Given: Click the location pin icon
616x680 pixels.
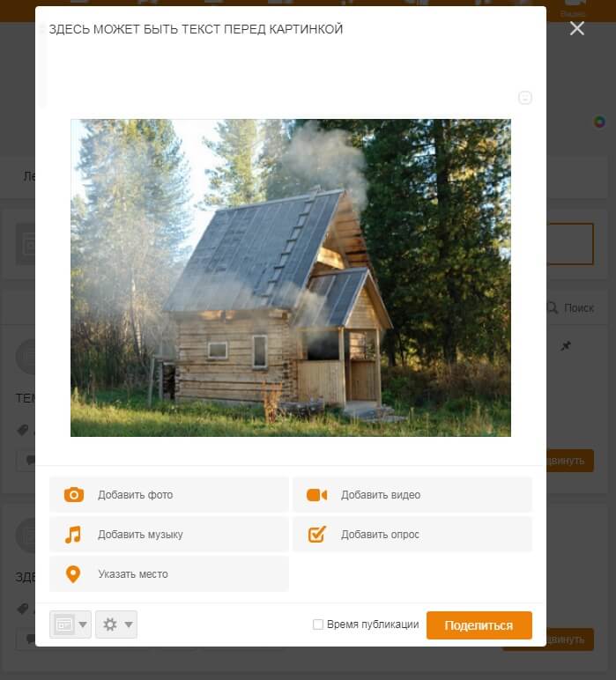Looking at the screenshot, I should [x=73, y=574].
